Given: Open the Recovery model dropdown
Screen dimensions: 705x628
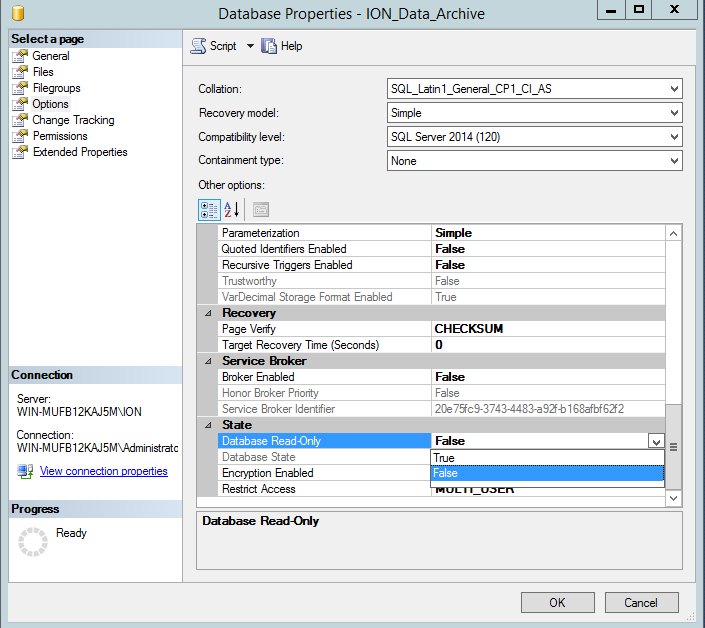Looking at the screenshot, I should (x=674, y=113).
